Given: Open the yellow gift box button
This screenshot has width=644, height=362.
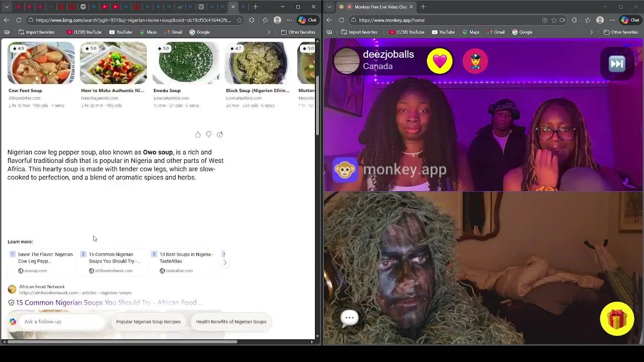Looking at the screenshot, I should point(617,319).
